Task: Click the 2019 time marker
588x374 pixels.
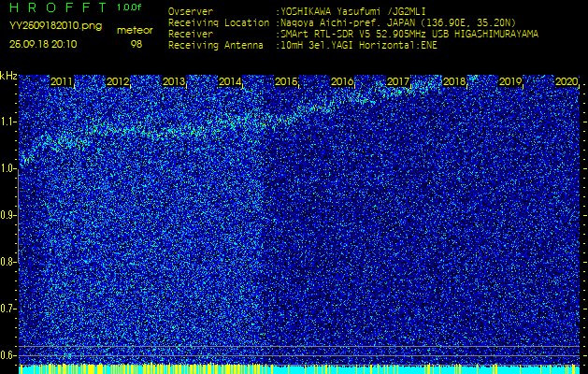Action: pos(510,81)
